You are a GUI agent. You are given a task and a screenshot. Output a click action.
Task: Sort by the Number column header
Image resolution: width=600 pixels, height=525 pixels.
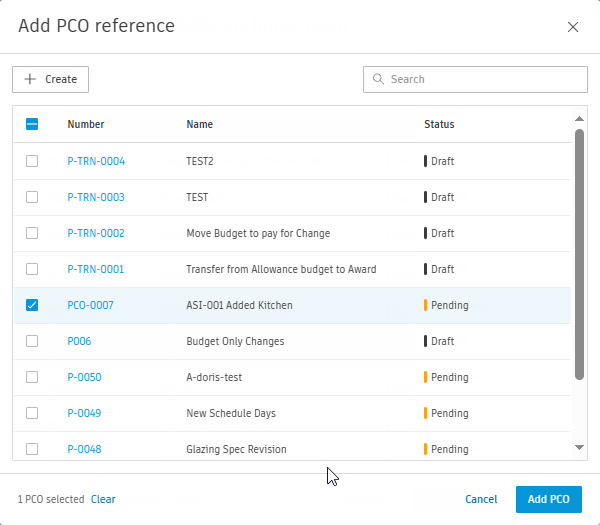point(86,124)
